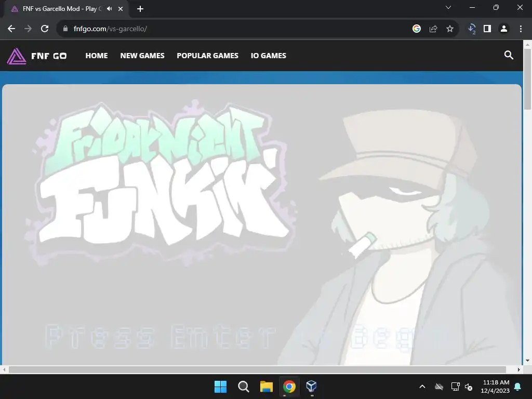Open the POPULAR GAMES menu item
Screen dimensions: 532x399
[x=208, y=56]
